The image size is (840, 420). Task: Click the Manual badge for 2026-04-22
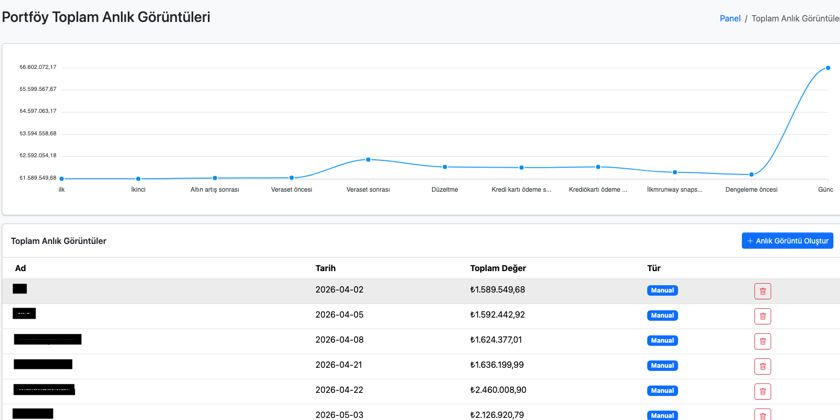[x=662, y=391]
